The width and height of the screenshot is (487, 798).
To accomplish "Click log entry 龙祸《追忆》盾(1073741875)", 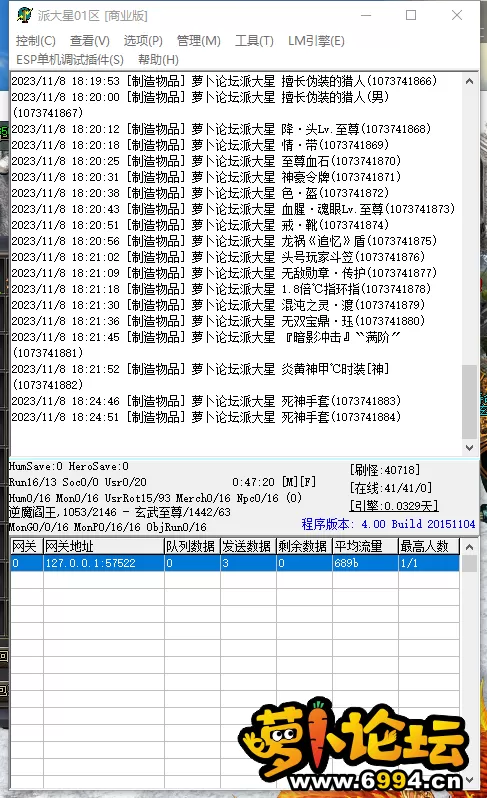I will (x=224, y=241).
